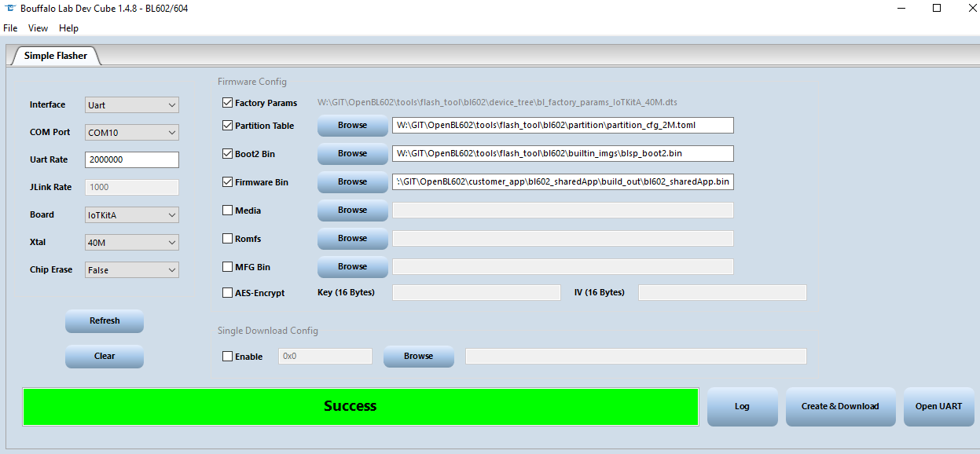Enable the AES-Encrypt checkbox
980x454 pixels.
coord(228,293)
